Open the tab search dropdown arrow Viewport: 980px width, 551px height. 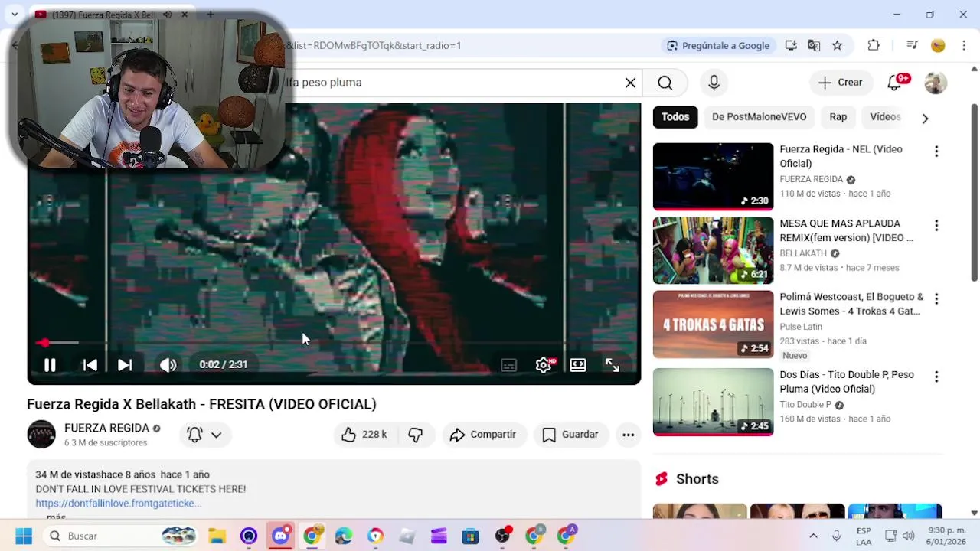pos(15,15)
